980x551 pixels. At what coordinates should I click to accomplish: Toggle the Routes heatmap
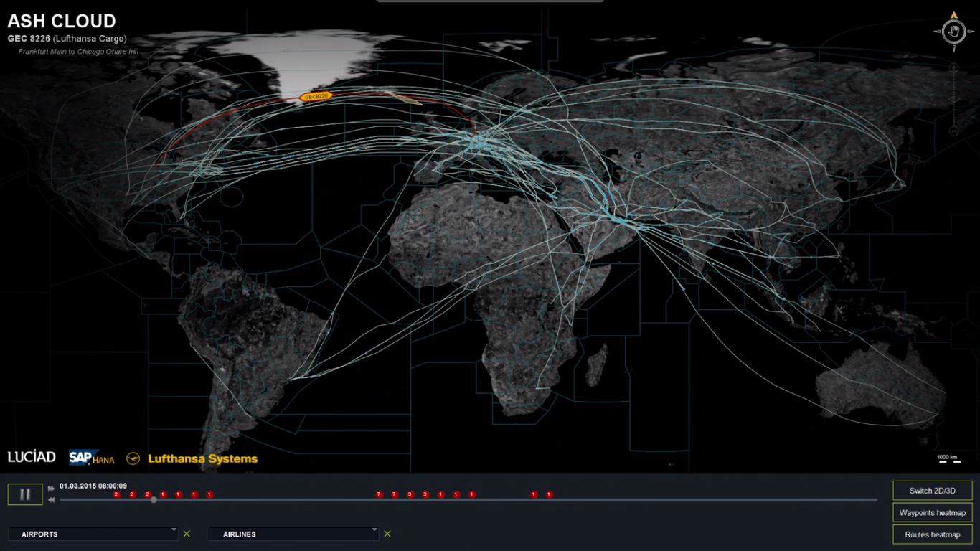pos(932,534)
